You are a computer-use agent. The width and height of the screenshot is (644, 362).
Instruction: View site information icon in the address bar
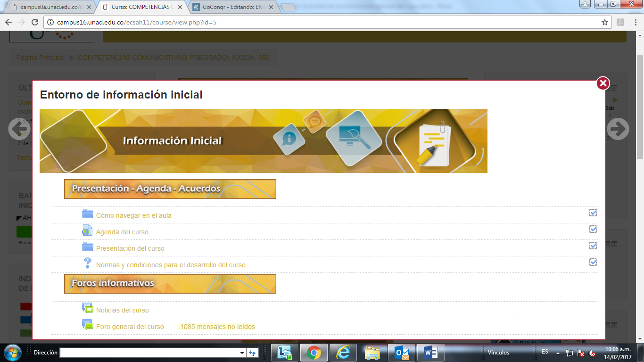[x=50, y=22]
